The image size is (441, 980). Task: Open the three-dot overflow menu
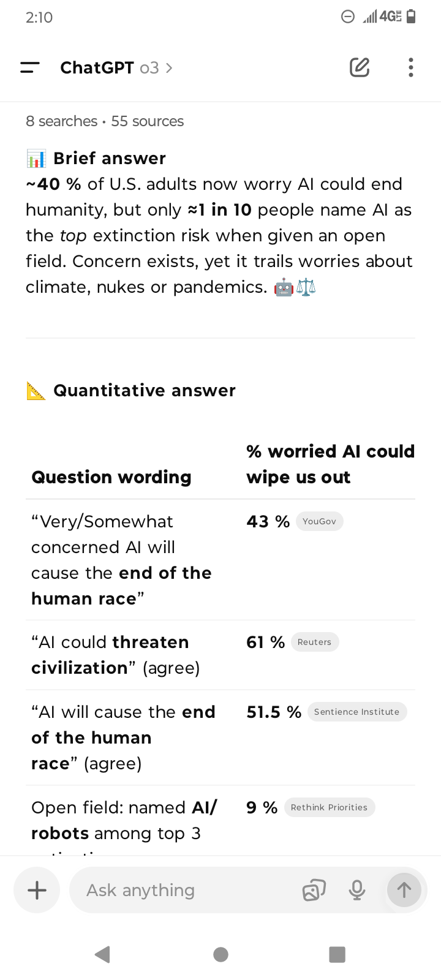(x=410, y=67)
